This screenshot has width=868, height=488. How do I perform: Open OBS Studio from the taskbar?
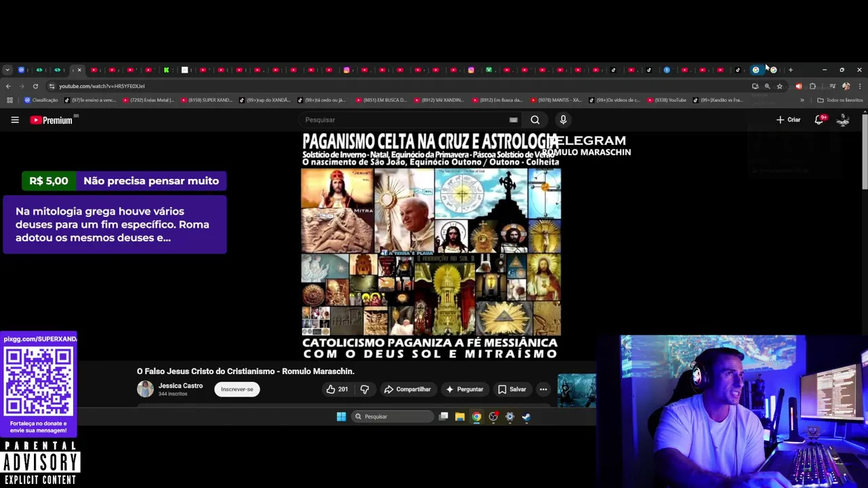(x=493, y=417)
